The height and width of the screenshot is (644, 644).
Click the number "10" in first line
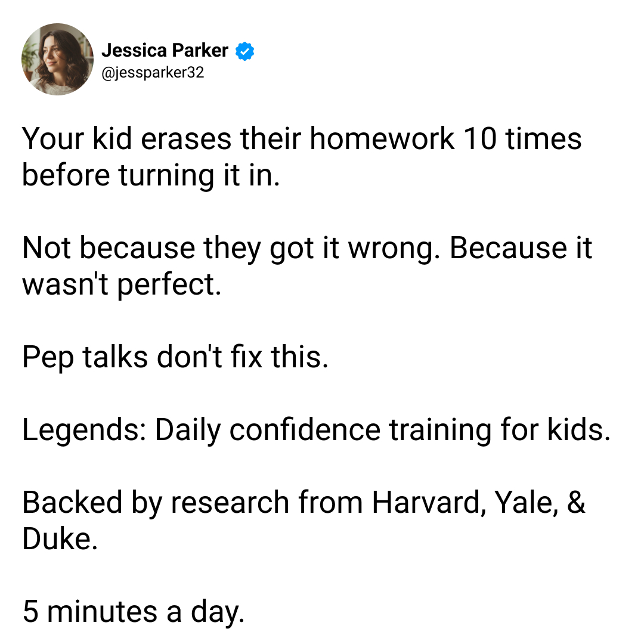click(479, 138)
